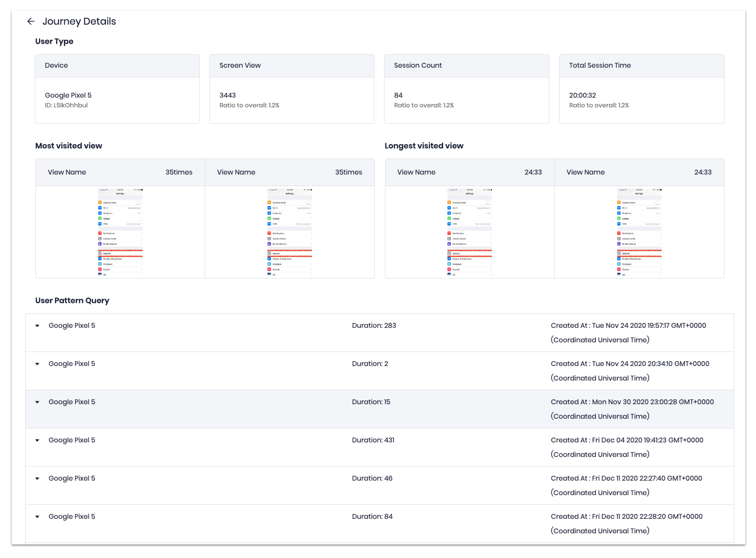Expand the session row with Duration: 15
This screenshot has width=756, height=558.
(x=37, y=402)
